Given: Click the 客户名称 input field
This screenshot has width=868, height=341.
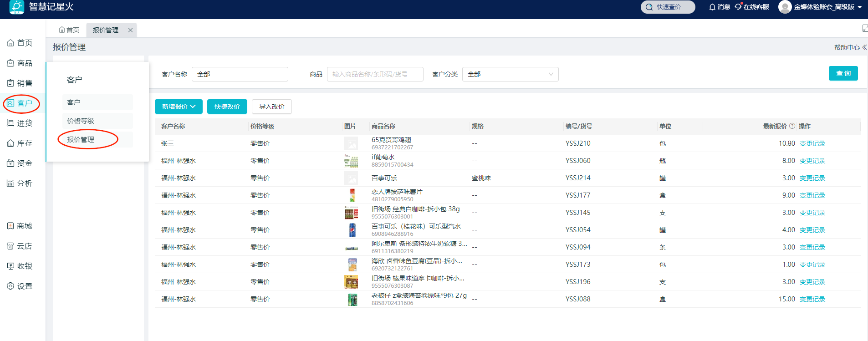Looking at the screenshot, I should (240, 74).
